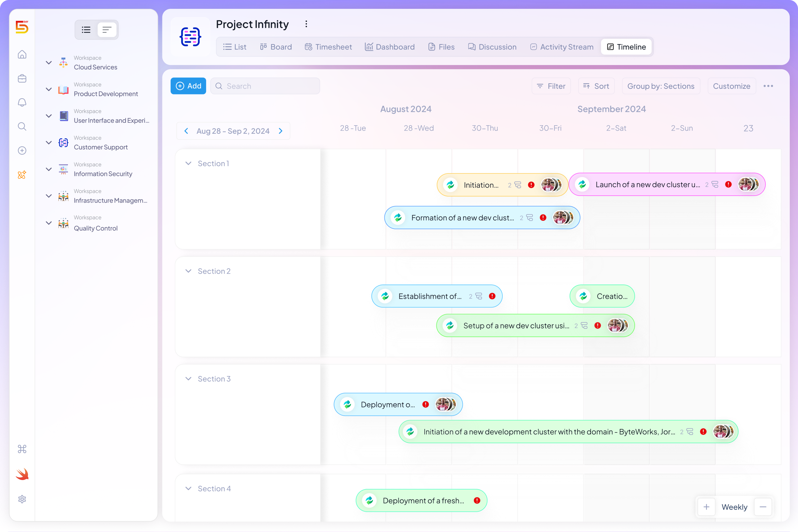798x532 pixels.
Task: Click the Add button
Action: point(188,86)
